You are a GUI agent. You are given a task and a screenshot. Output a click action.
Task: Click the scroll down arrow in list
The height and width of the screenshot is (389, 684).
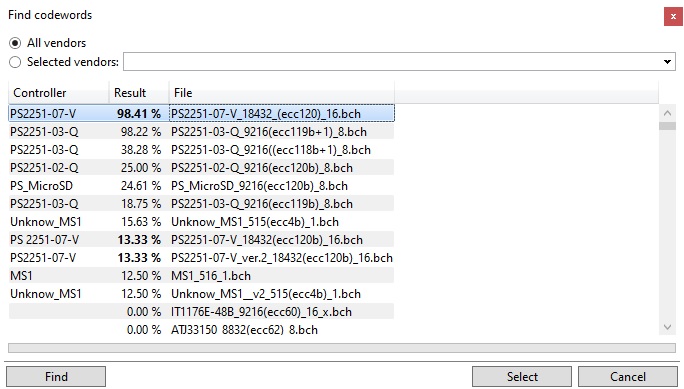coord(667,327)
